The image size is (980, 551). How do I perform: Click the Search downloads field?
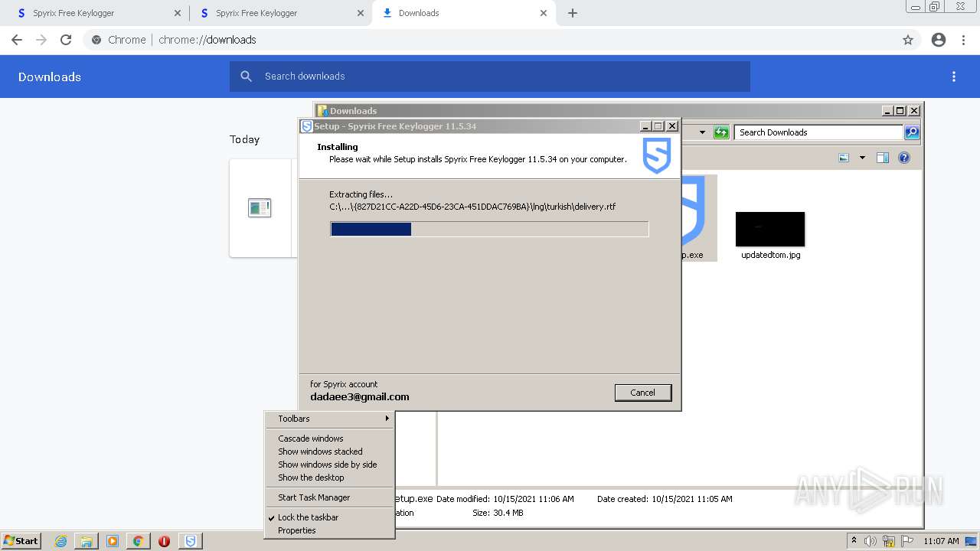click(x=490, y=77)
